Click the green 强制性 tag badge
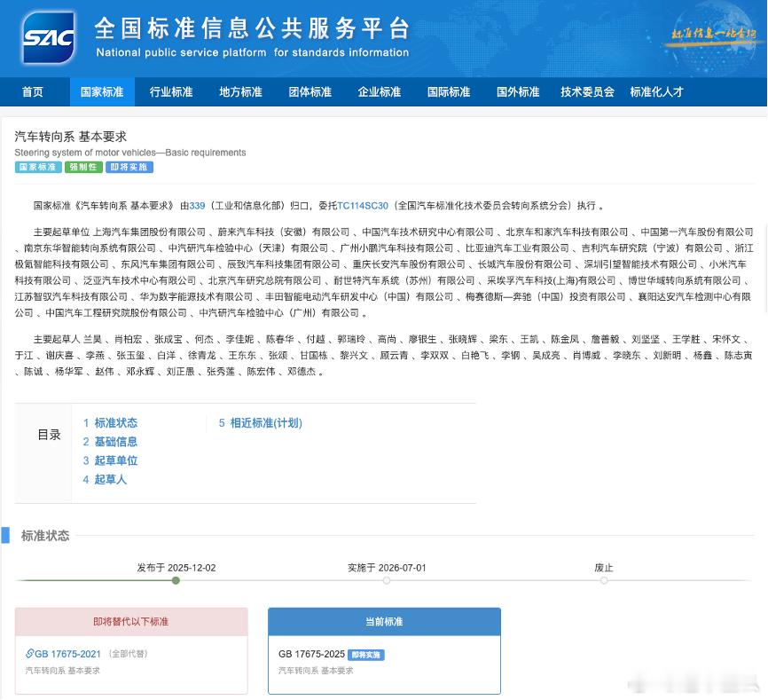 tap(82, 167)
